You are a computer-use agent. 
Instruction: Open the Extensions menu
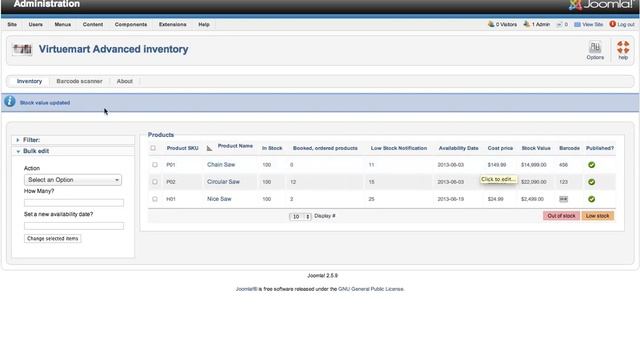tap(172, 24)
